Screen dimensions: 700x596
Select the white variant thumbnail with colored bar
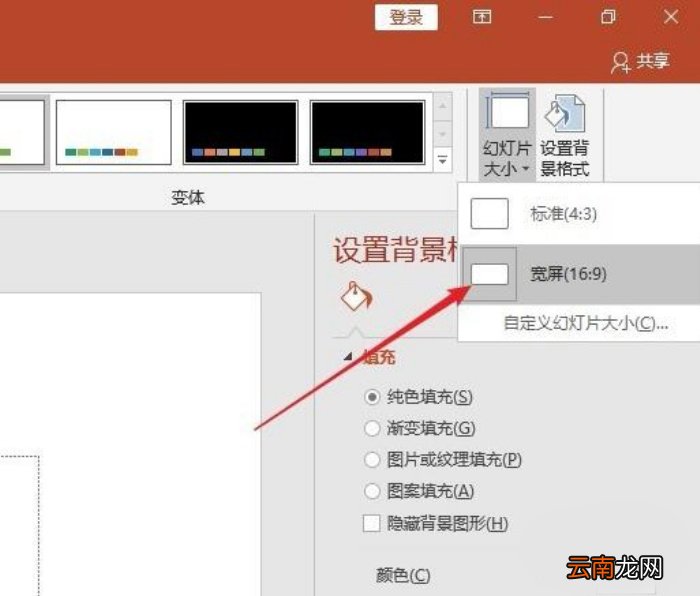point(114,132)
